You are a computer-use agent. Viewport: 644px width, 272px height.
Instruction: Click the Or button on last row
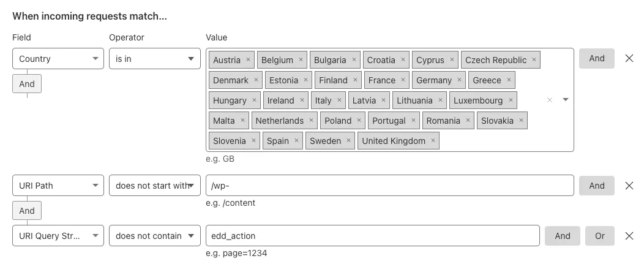[x=599, y=236]
